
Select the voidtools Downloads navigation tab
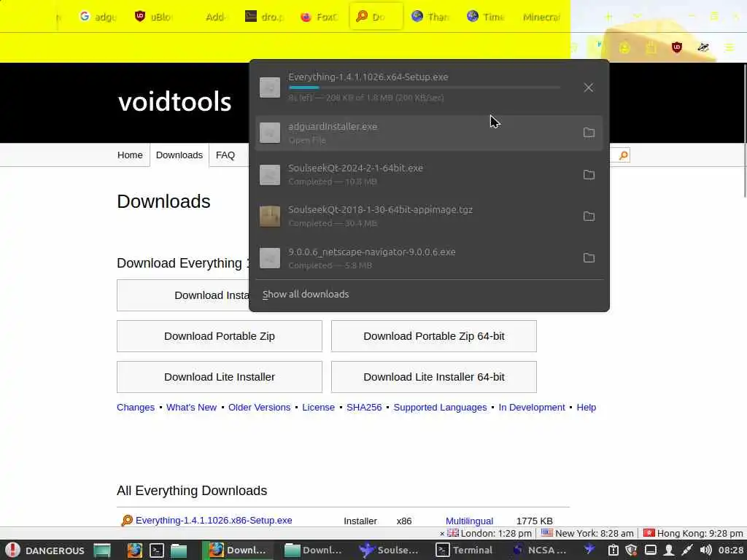coord(179,155)
